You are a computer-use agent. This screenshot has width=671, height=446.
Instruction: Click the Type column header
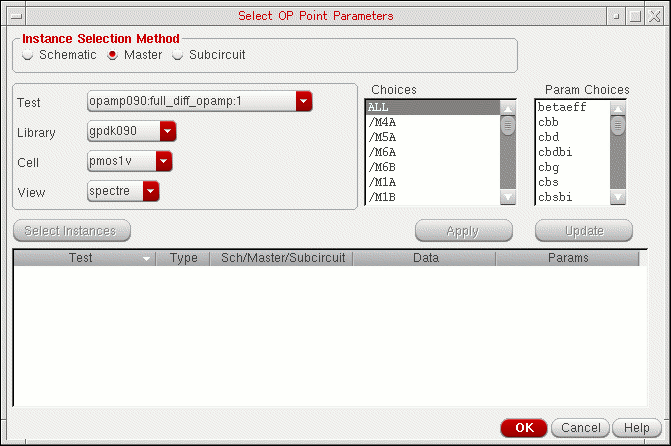pyautogui.click(x=183, y=258)
